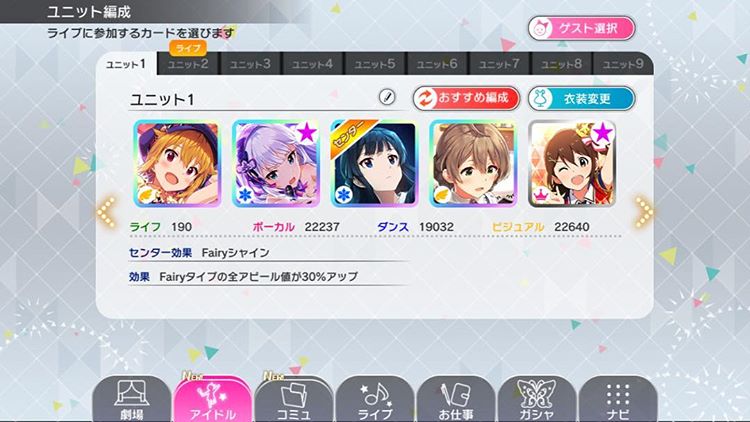The image size is (750, 422).
Task: Click the 衣装変更 costume change button
Action: [582, 98]
